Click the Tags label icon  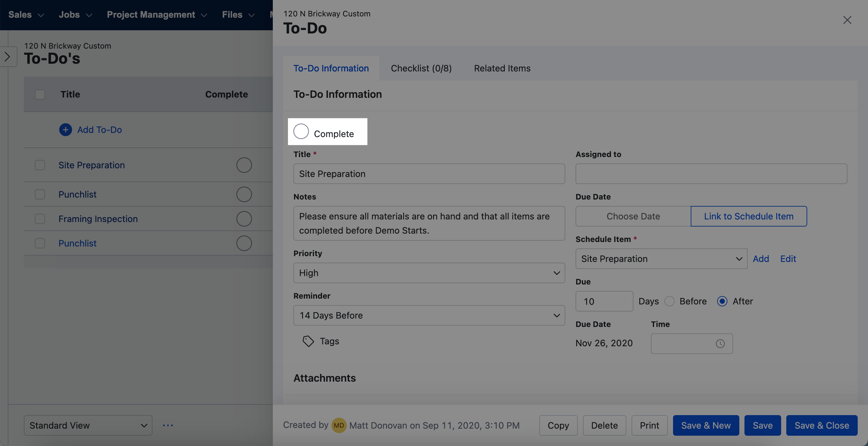click(x=308, y=341)
